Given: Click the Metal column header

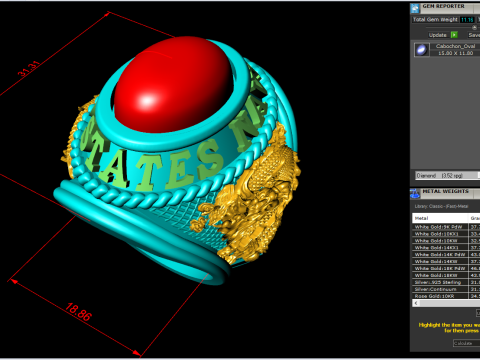Looking at the screenshot, I should pos(440,218).
